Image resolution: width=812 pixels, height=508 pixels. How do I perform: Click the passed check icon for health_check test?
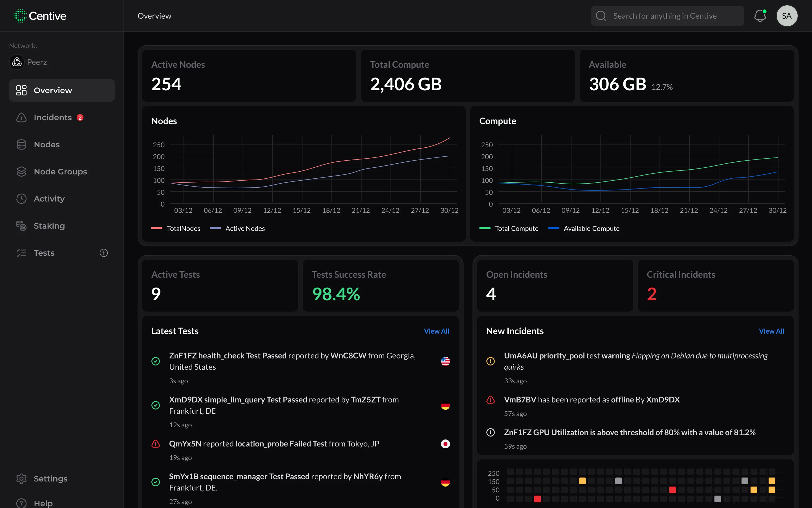pos(156,361)
